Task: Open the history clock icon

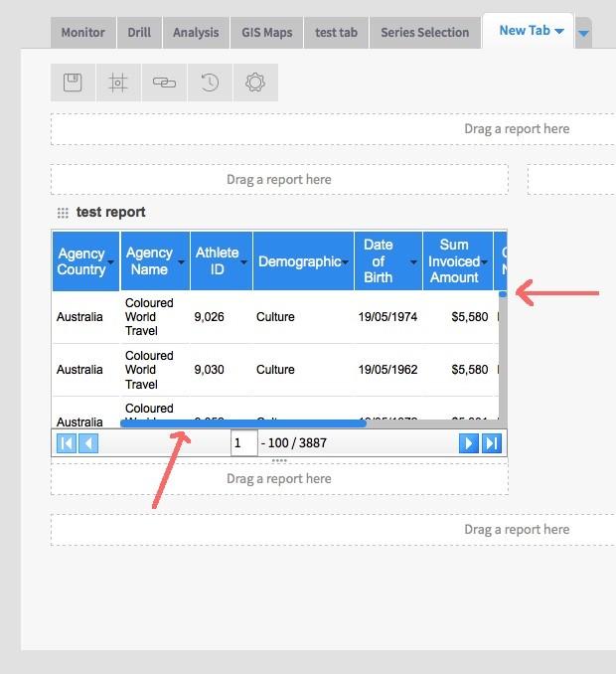Action: pos(210,83)
